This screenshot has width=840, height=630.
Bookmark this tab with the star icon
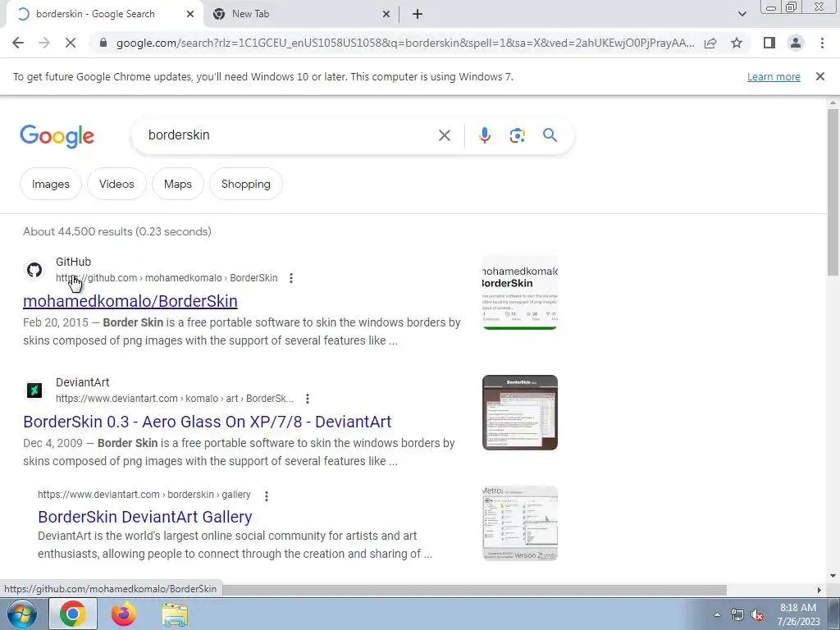tap(737, 43)
